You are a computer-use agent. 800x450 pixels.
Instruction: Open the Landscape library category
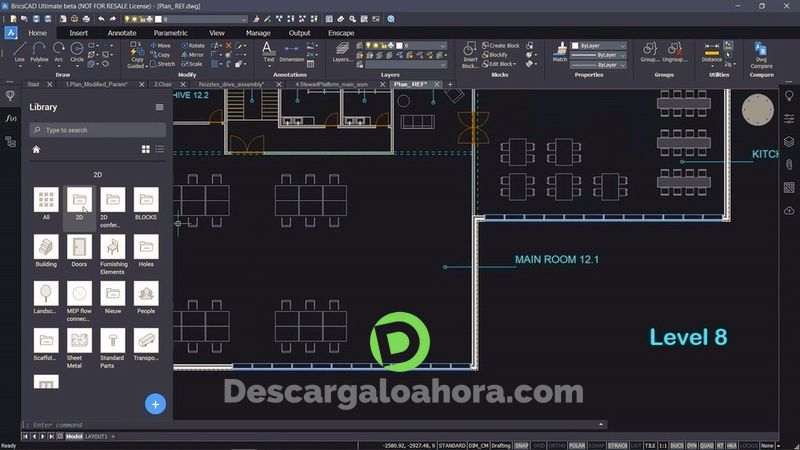pos(46,297)
